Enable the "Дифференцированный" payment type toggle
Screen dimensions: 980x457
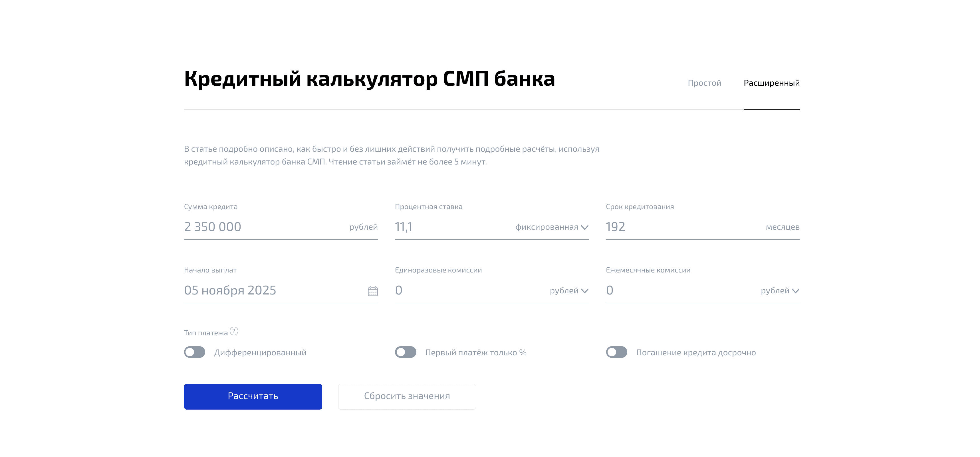tap(195, 353)
